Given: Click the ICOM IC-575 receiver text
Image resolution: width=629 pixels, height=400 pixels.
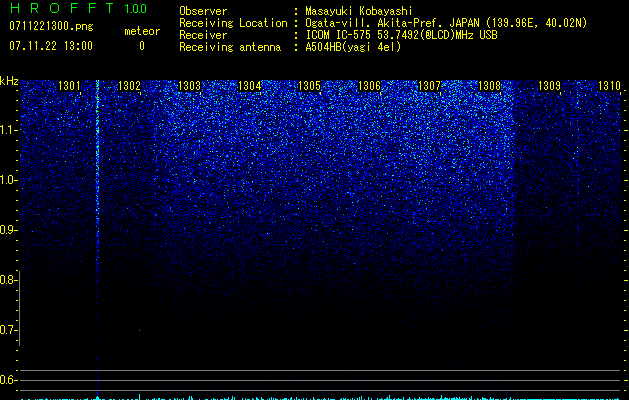Looking at the screenshot, I should tap(401, 35).
